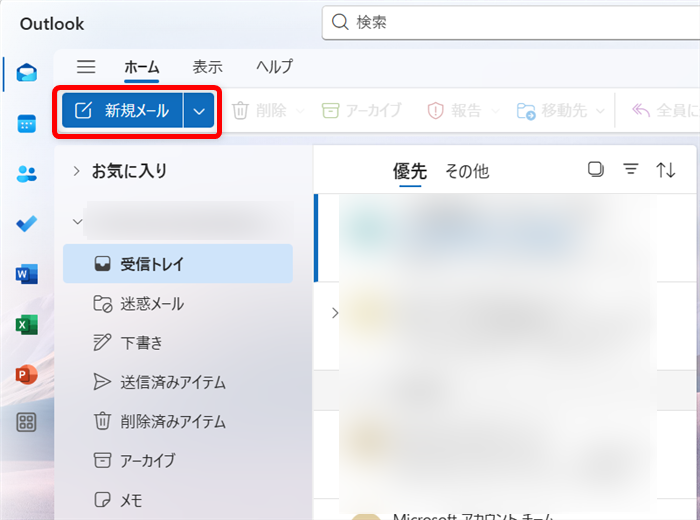The image size is (700, 520).
Task: Open the メモ notes folder
Action: tap(178, 500)
